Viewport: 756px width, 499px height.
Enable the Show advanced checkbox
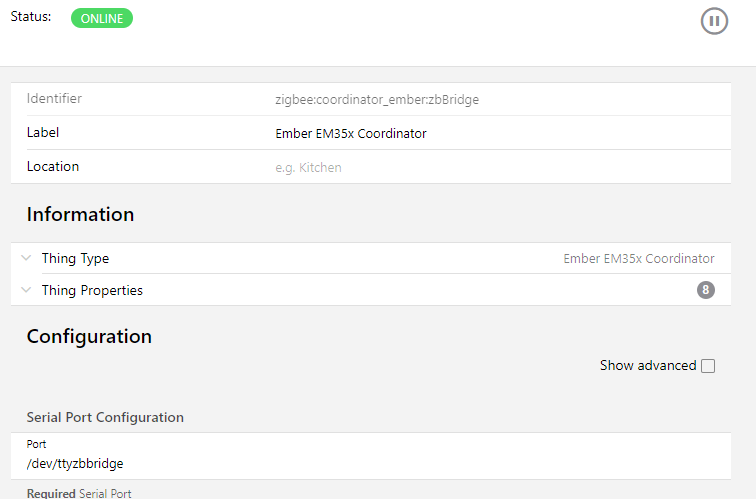coord(708,366)
